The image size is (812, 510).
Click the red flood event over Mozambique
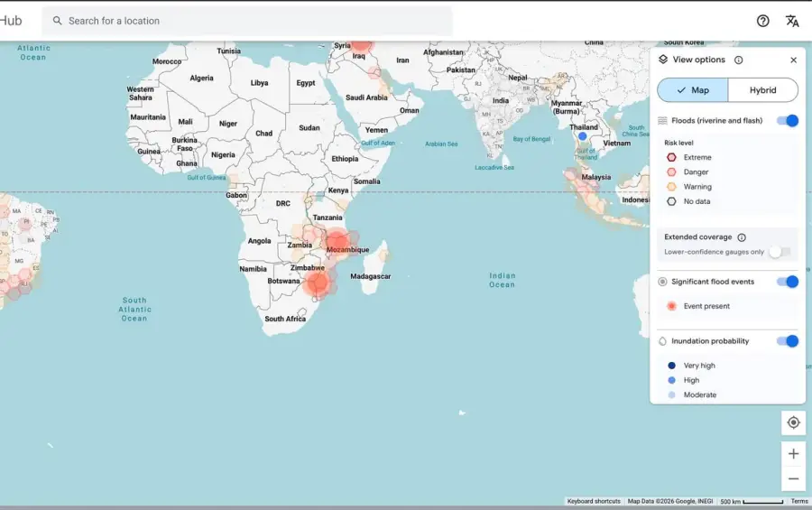point(337,242)
